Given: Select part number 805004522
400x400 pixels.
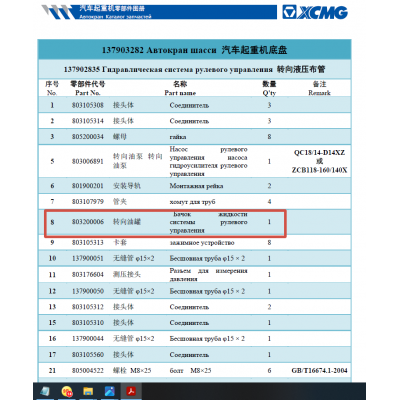Looking at the screenshot, I should point(88,370).
